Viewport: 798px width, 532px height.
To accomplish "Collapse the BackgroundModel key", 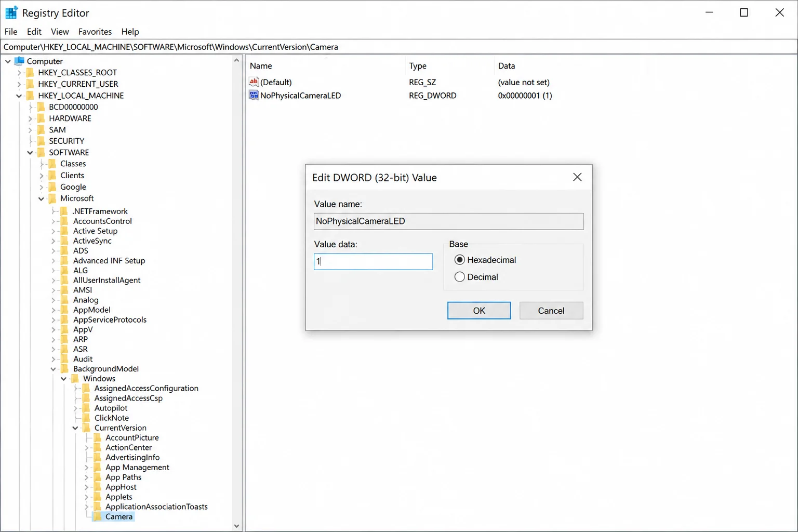I will 53,369.
